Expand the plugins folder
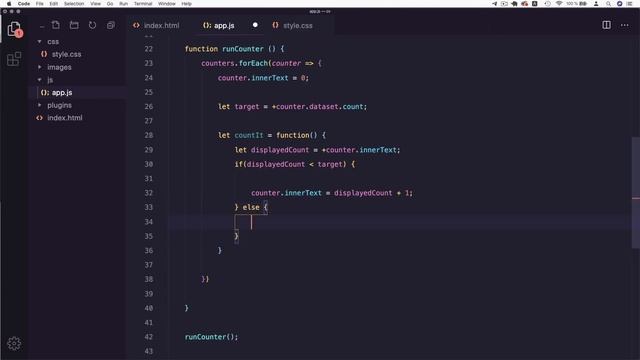 (x=40, y=105)
